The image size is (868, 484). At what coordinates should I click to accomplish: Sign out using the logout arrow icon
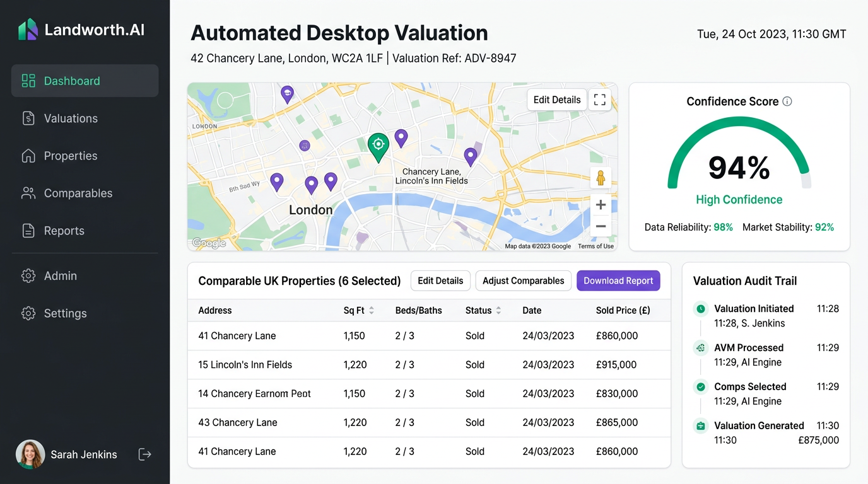click(144, 454)
